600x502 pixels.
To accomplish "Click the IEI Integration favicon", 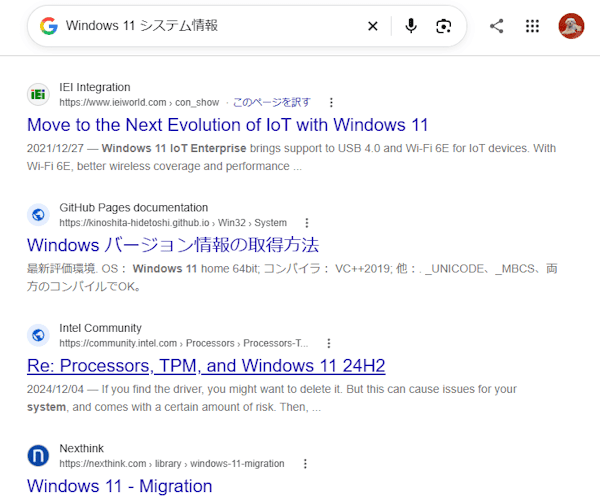I will (38, 94).
